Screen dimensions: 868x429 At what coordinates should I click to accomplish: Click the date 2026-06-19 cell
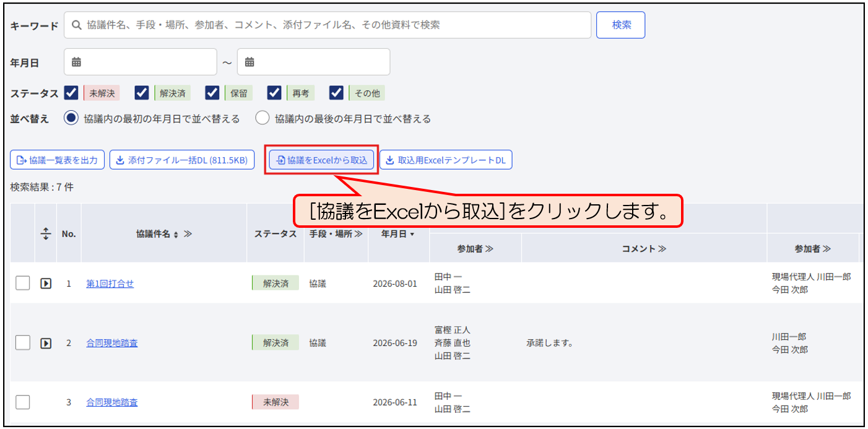tap(395, 343)
